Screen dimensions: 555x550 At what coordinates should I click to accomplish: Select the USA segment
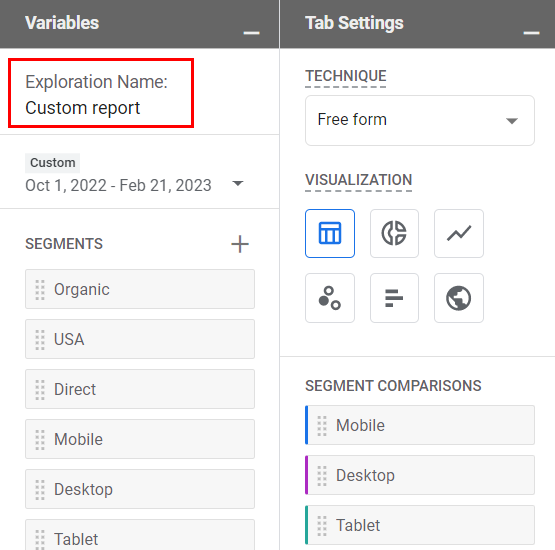point(140,339)
